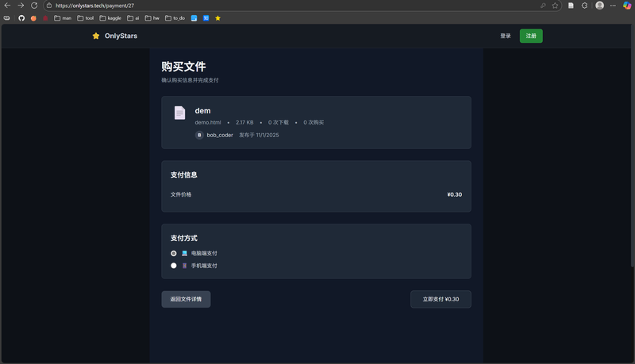
Task: Click the 文件价格 label
Action: (181, 194)
